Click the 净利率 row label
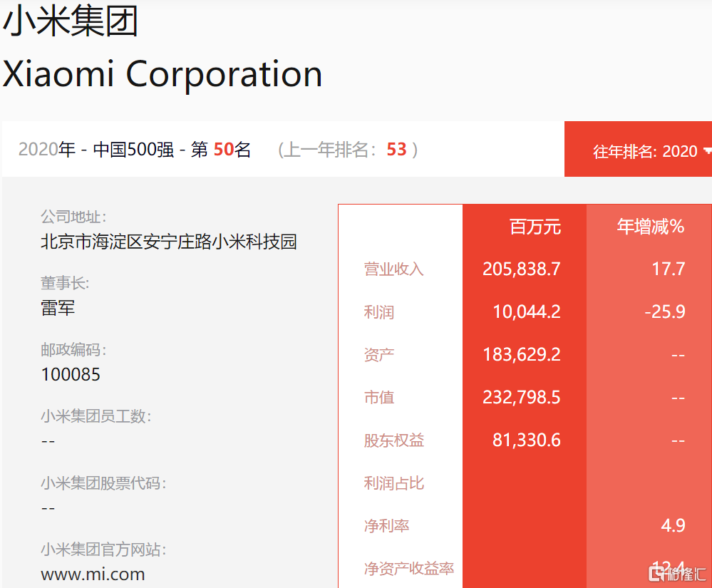Viewport: 712px width, 588px height. pos(386,526)
